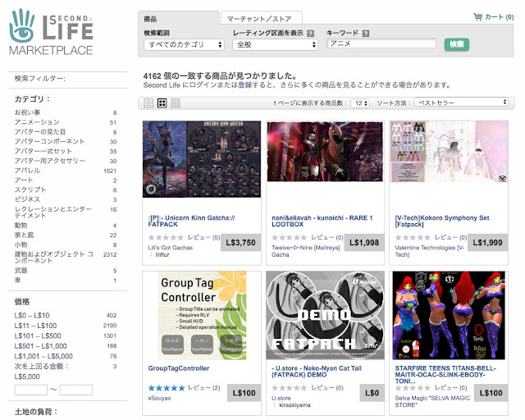
Task: Filter by アバターコンポーネント category
Action: click(49, 142)
